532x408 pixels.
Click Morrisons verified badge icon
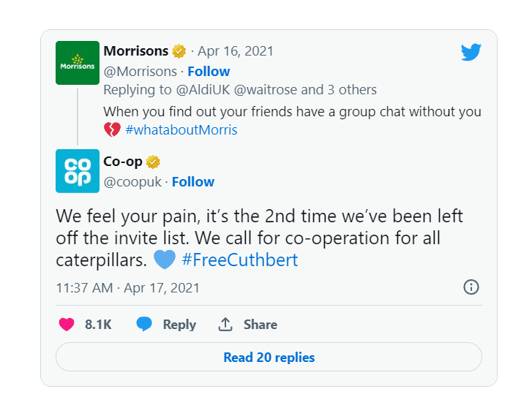179,51
